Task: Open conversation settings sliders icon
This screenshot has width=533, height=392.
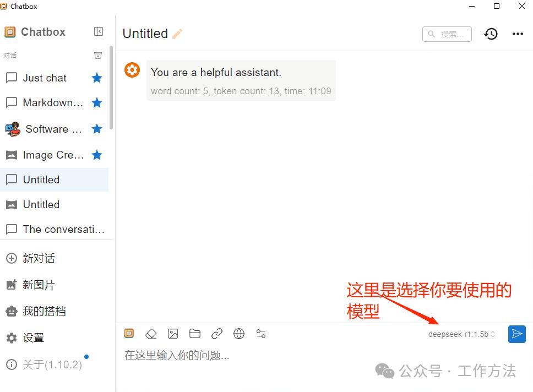Action: [261, 334]
